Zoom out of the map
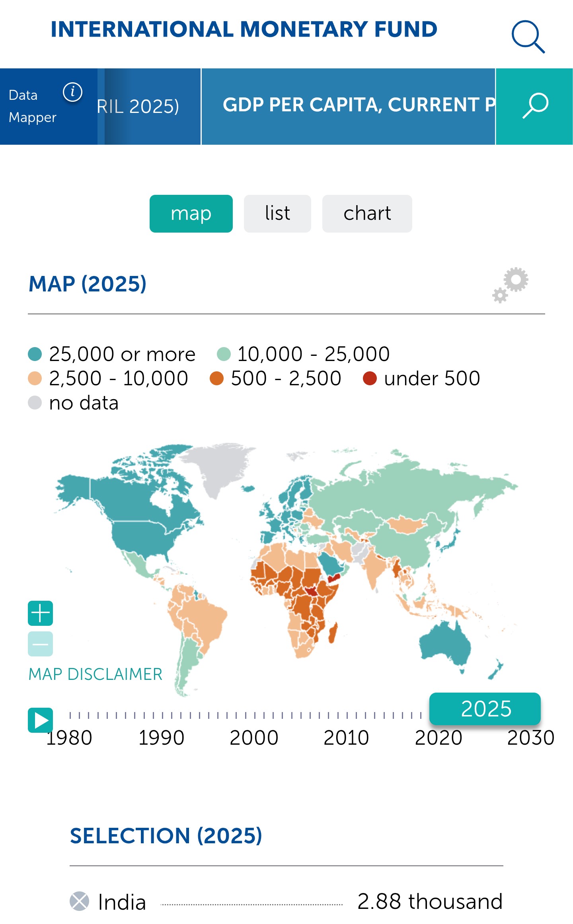This screenshot has height=924, width=573. [x=40, y=644]
